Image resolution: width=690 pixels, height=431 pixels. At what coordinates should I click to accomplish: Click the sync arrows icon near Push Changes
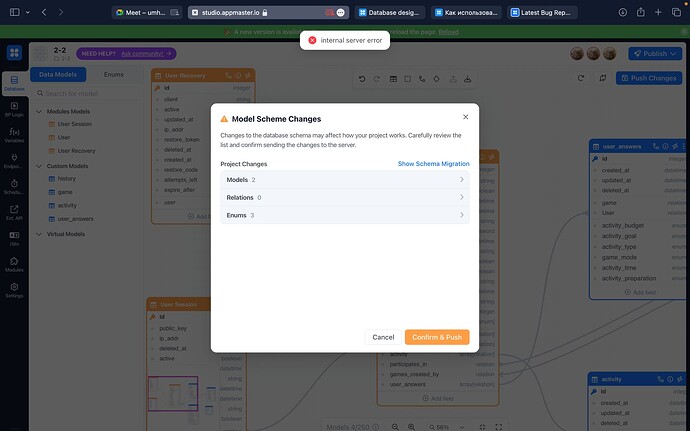click(603, 78)
